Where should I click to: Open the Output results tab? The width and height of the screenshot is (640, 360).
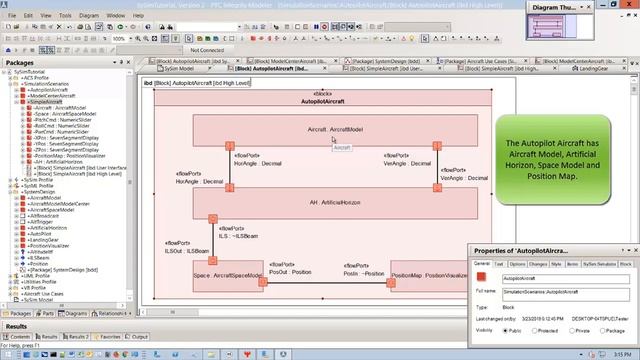136,337
